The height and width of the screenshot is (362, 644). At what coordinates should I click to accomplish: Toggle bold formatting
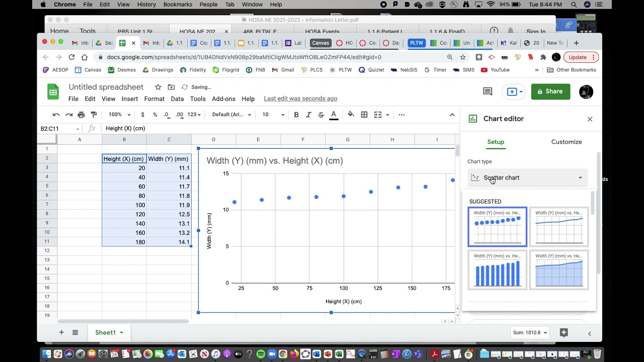pyautogui.click(x=296, y=115)
